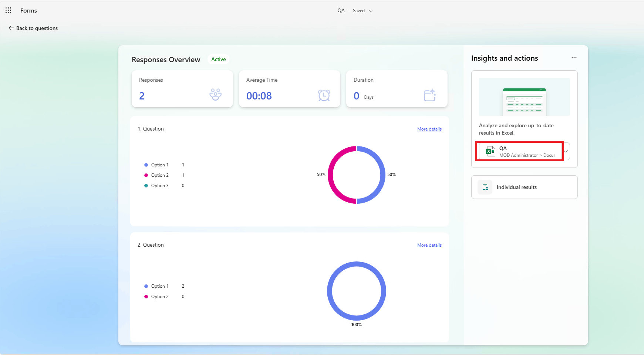Open Individual results
This screenshot has width=644, height=355.
pos(524,187)
